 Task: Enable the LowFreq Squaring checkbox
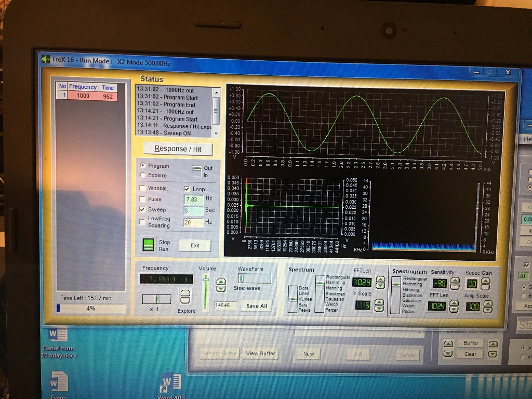(x=142, y=222)
